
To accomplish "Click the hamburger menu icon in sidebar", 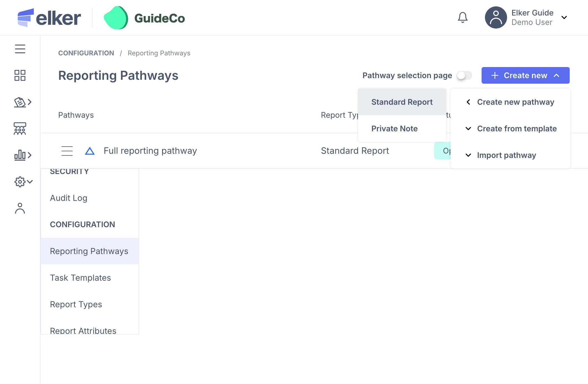I will [x=20, y=49].
